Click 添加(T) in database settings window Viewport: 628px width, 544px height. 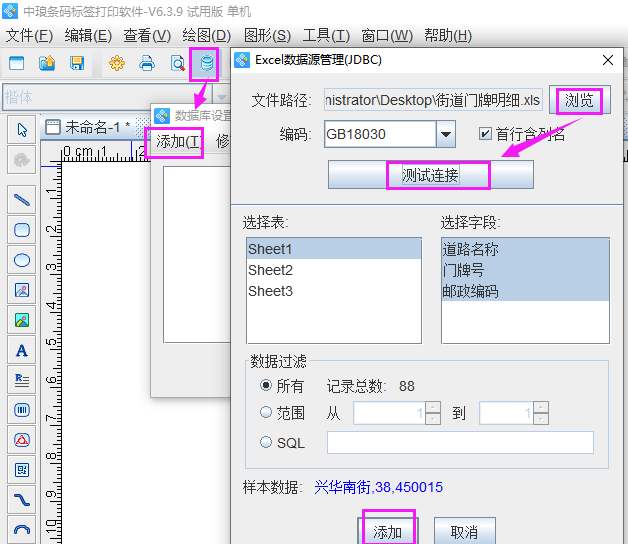179,141
